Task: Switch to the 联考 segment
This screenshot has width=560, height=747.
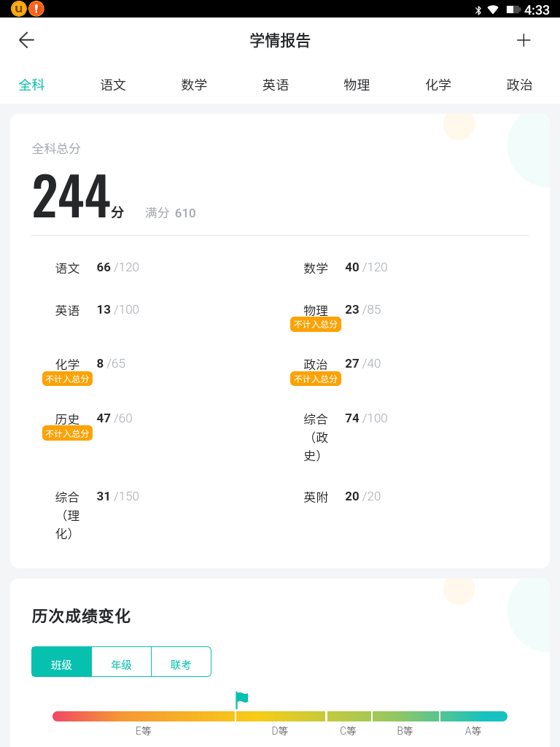Action: pyautogui.click(x=181, y=662)
